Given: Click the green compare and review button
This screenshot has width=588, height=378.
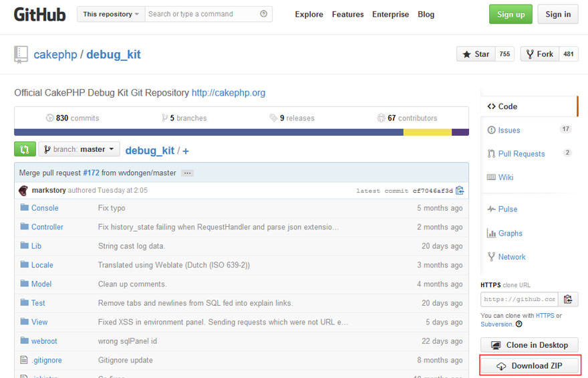Looking at the screenshot, I should 25,149.
